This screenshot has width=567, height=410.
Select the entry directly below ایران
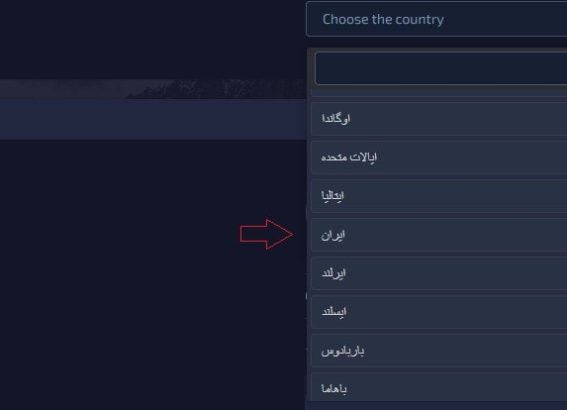click(439, 273)
